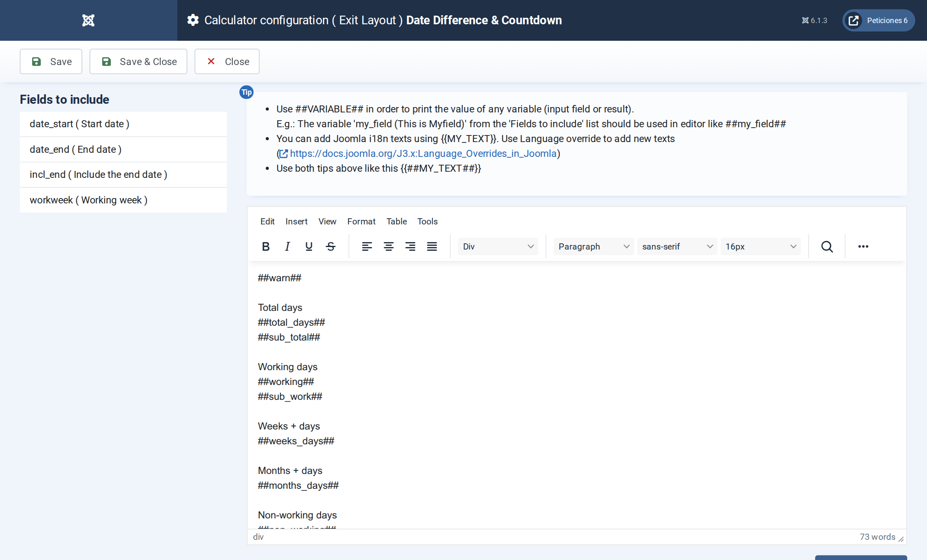Viewport: 927px width, 560px height.
Task: Align text left
Action: (x=367, y=246)
